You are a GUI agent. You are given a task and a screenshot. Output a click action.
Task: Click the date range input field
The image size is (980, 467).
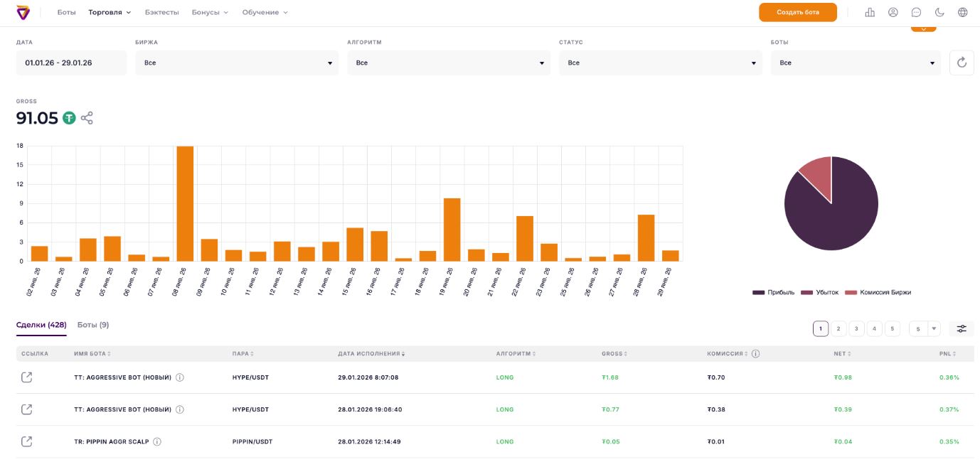[x=71, y=63]
